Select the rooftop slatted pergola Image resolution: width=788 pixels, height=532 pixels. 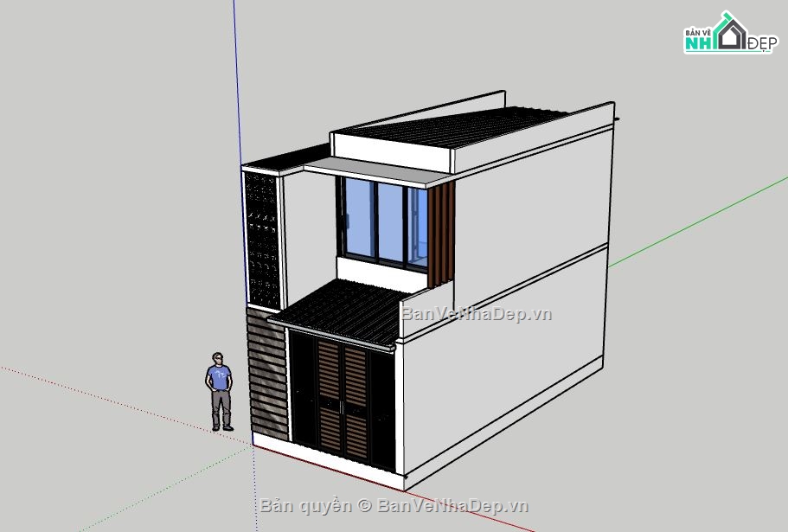tap(484, 129)
